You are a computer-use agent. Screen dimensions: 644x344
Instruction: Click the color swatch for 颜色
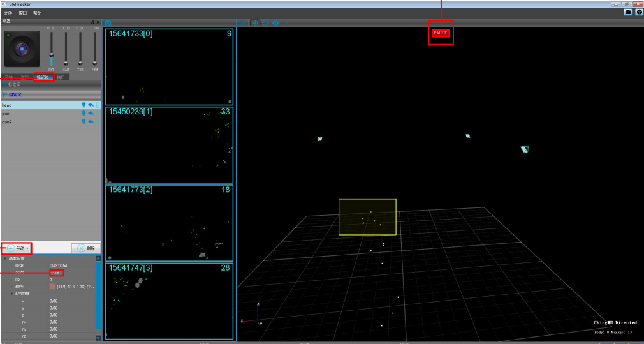tap(52, 287)
